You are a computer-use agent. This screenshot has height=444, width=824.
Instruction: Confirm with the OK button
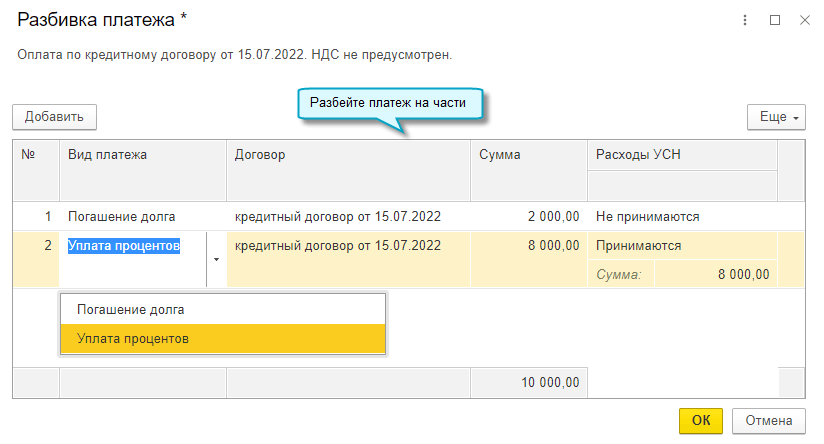(701, 420)
